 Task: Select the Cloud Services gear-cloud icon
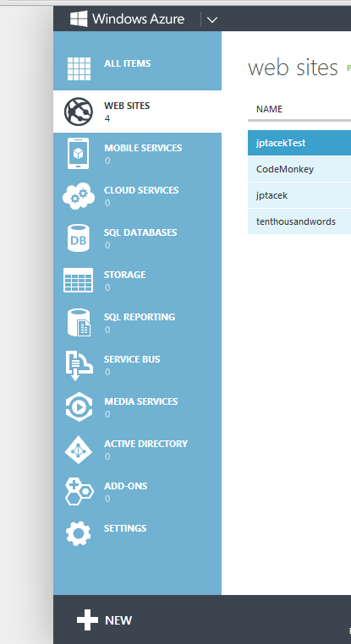pos(78,196)
